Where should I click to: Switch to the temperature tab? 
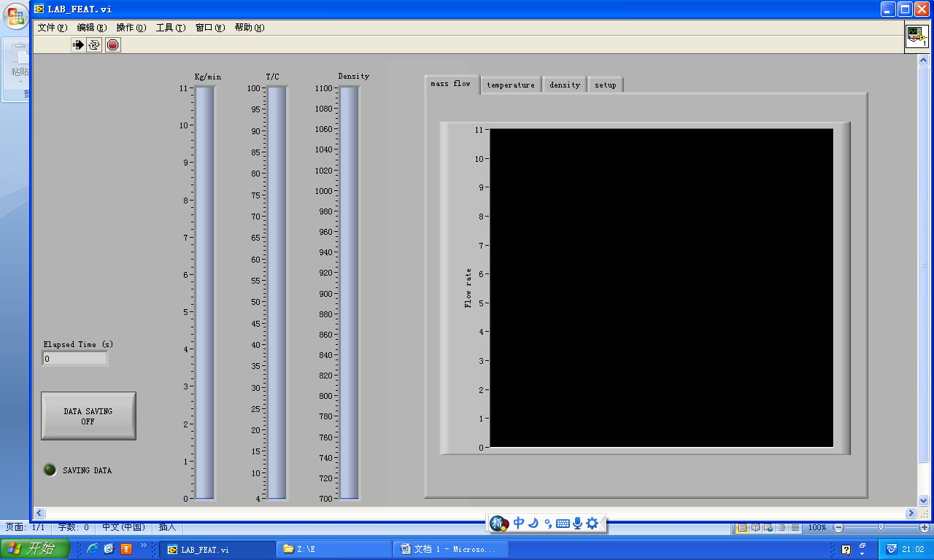pos(511,85)
